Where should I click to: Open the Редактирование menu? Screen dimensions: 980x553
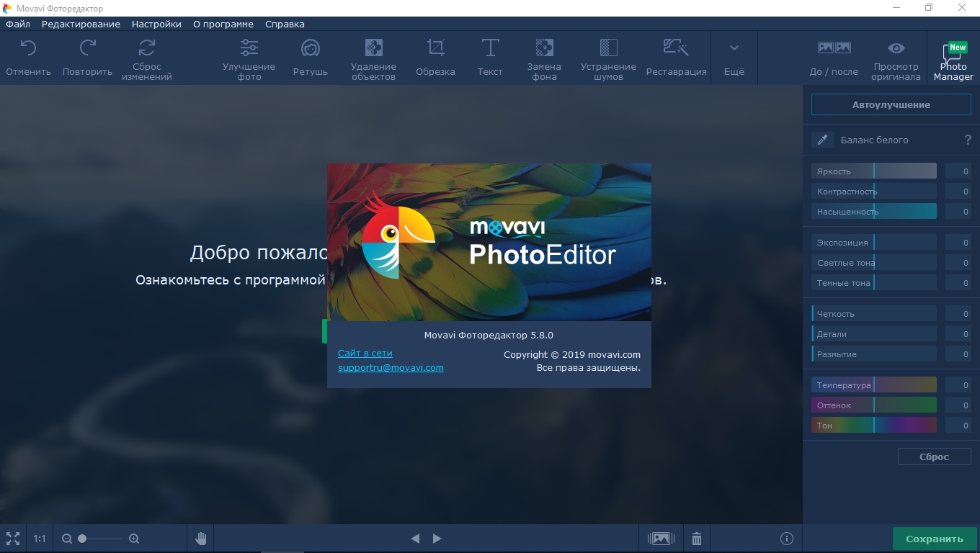click(81, 24)
